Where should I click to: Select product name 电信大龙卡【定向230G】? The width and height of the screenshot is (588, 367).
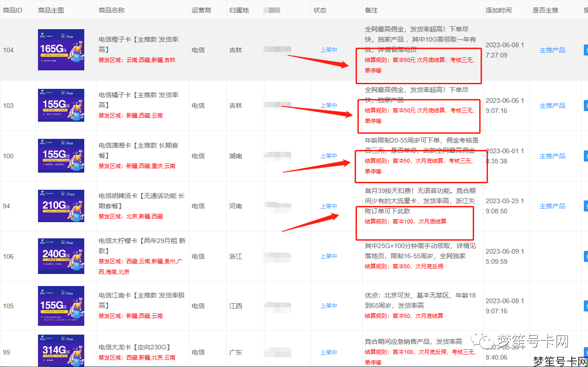pos(135,347)
